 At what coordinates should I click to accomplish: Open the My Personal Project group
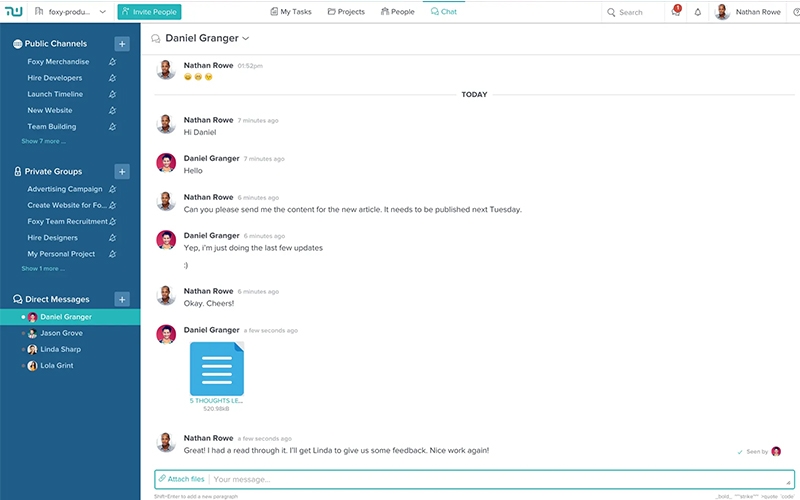coord(61,254)
